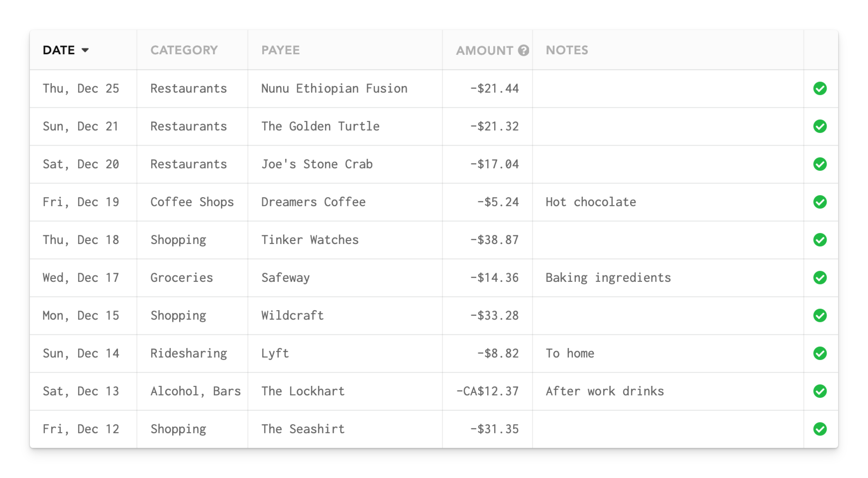Screen dimensions: 868x478
Task: Select the Safeway payee entry
Action: (285, 278)
